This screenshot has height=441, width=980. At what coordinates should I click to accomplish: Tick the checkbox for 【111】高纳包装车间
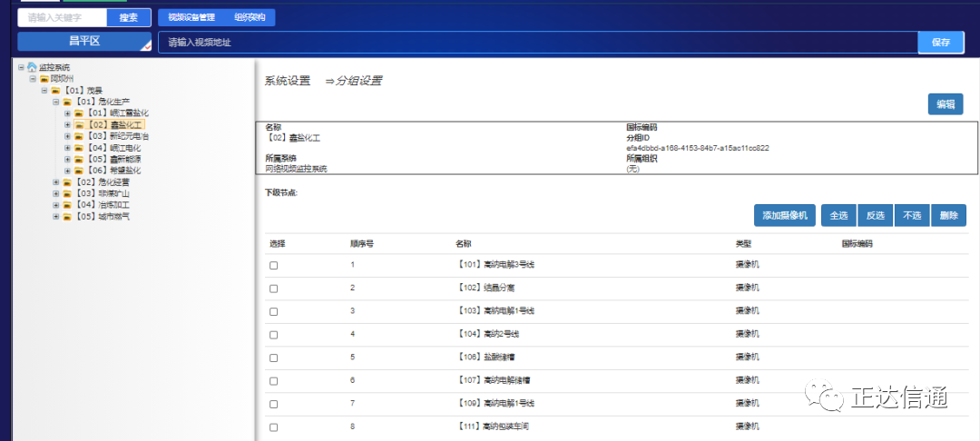274,427
